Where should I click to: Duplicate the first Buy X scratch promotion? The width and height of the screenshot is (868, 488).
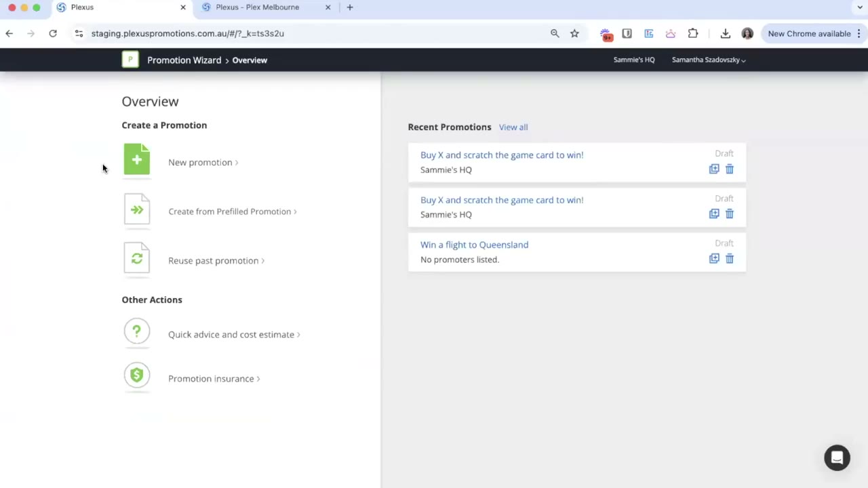point(714,169)
